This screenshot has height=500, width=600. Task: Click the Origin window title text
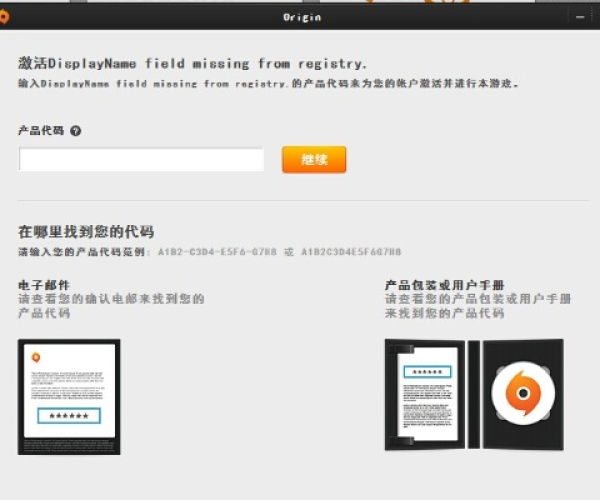point(301,17)
